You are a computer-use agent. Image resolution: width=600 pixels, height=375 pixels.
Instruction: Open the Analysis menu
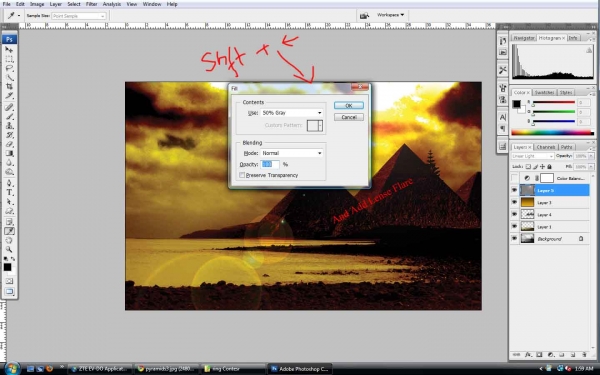click(111, 4)
